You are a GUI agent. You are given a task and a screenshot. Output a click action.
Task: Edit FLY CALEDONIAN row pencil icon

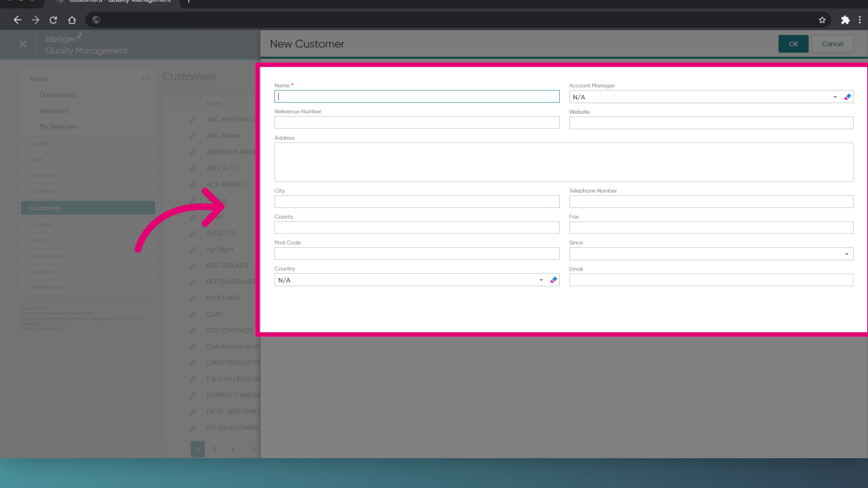(x=193, y=428)
